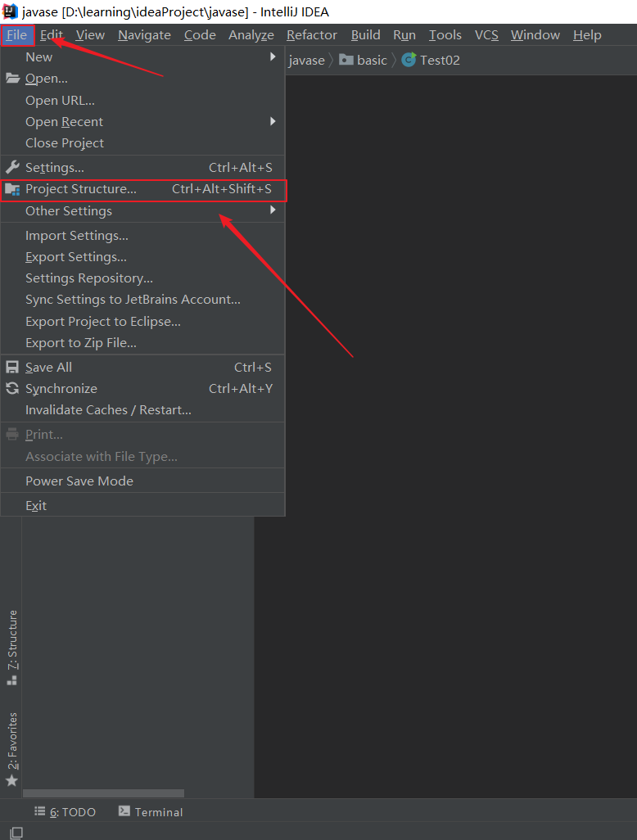Click the Ctrl+S shortcut text
The width and height of the screenshot is (637, 840).
(x=253, y=367)
